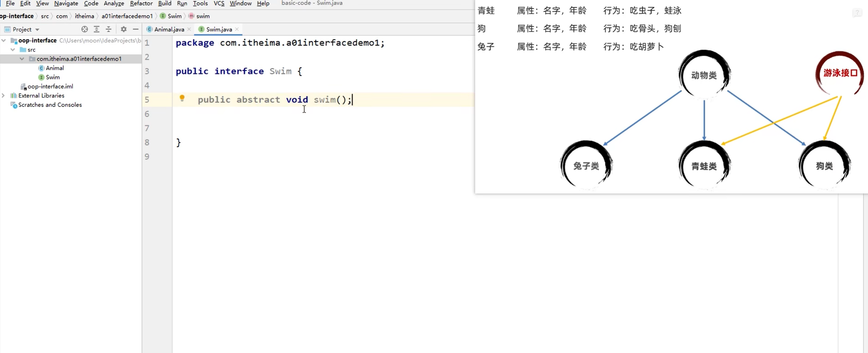Click Collapse All icon in Project toolbar
The image size is (868, 353).
(x=109, y=29)
